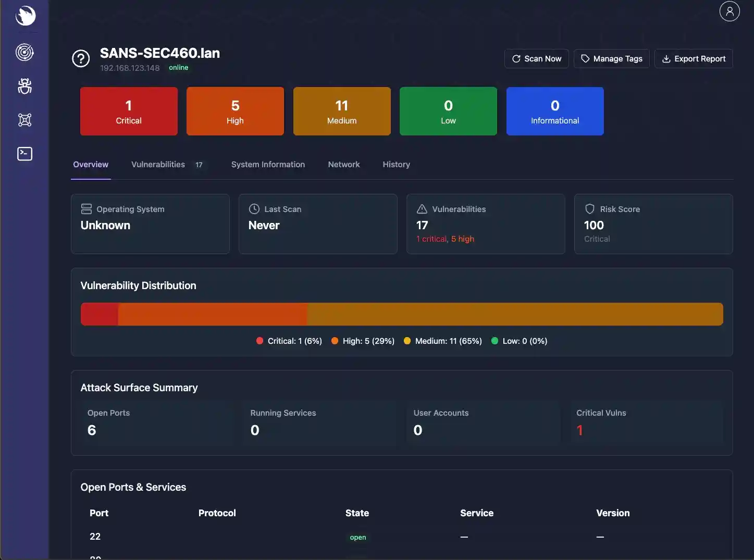Select the Network tab
Image resolution: width=754 pixels, height=560 pixels.
click(343, 165)
